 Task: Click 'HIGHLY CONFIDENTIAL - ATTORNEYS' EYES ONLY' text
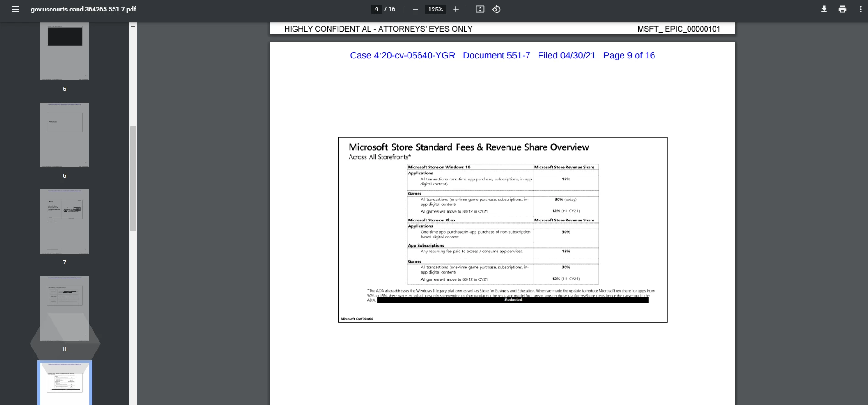click(378, 29)
